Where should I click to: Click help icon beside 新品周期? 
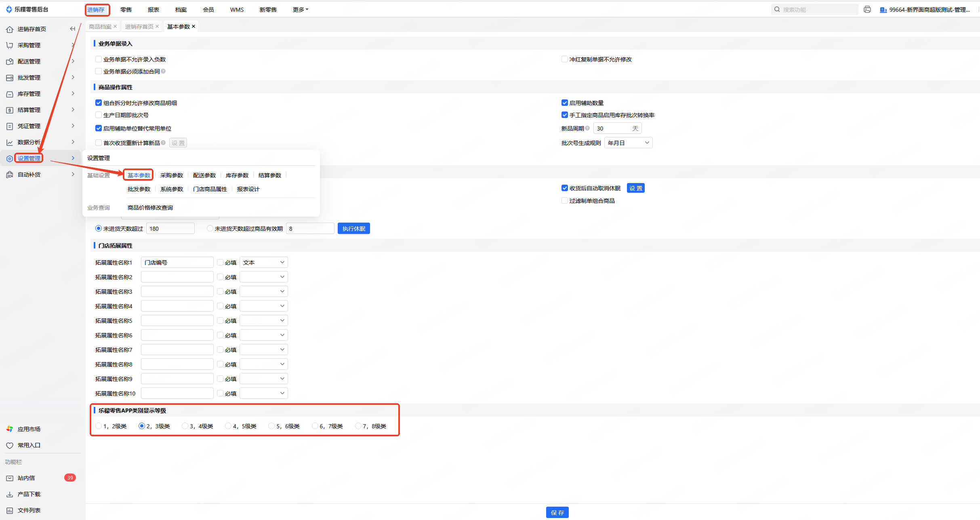(587, 128)
